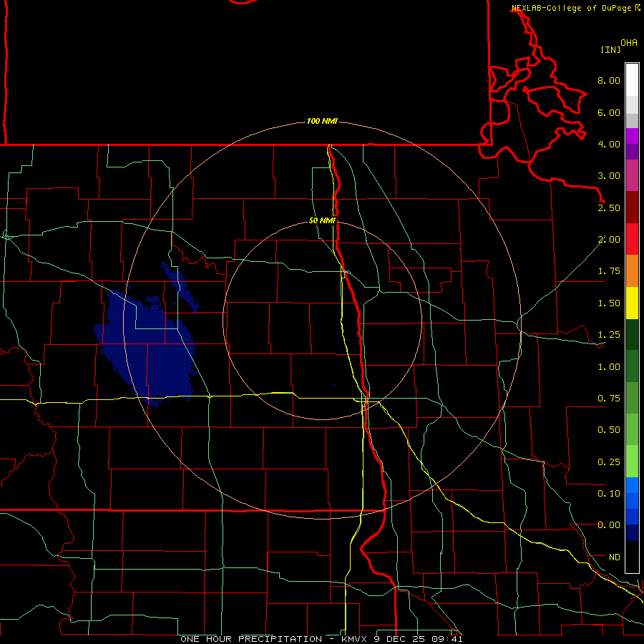Click the NEXLAB-College of DuPage label
This screenshot has width=644, height=644.
click(571, 8)
